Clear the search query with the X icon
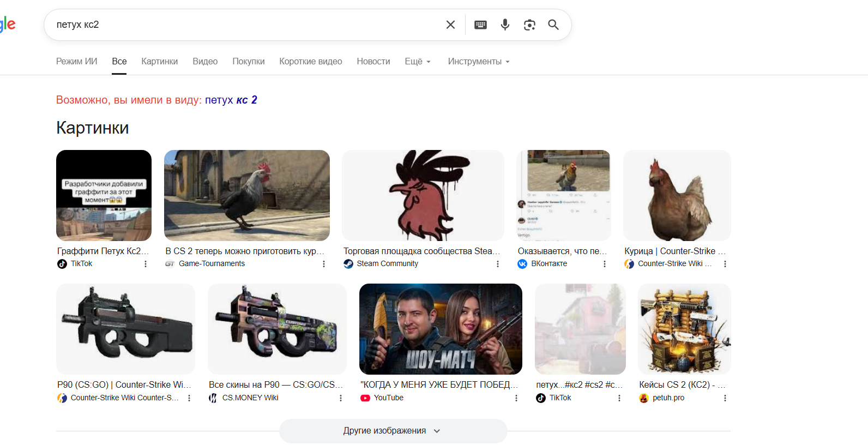The height and width of the screenshot is (445, 868). (450, 25)
